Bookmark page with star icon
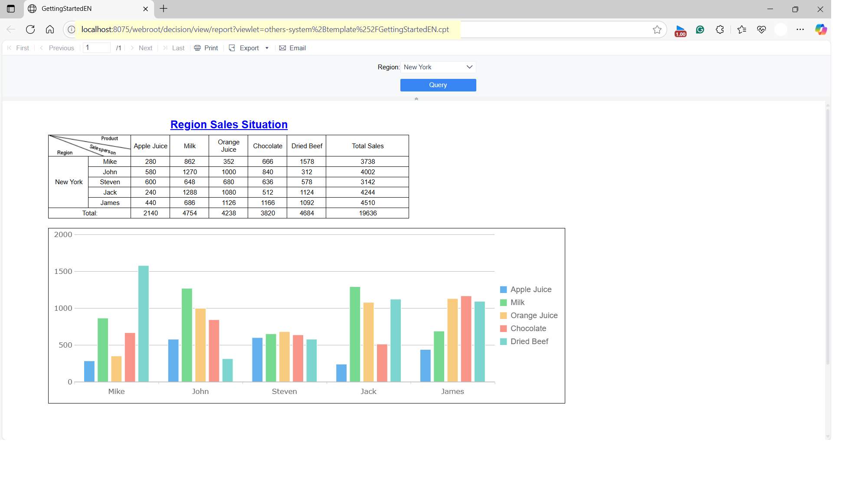 coord(657,29)
